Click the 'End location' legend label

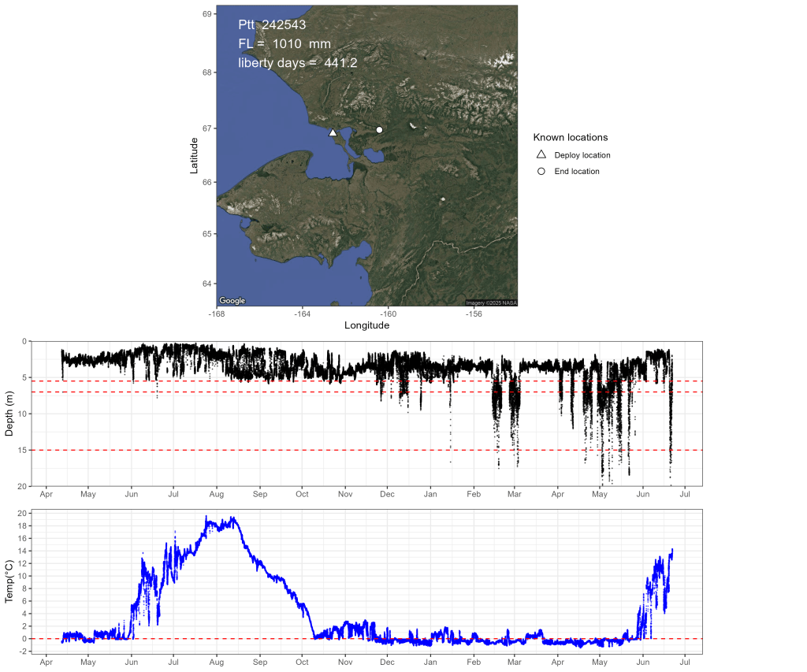tap(576, 171)
